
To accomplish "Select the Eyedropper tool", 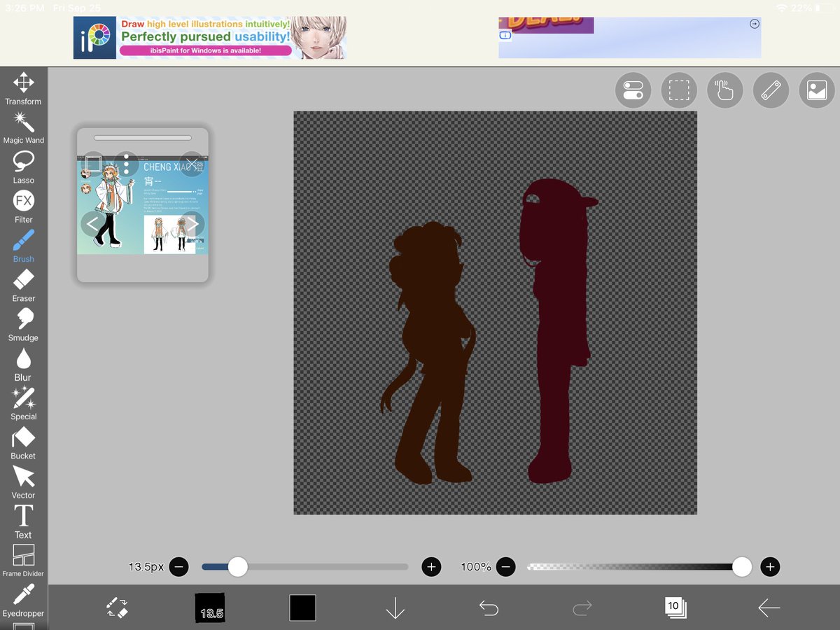I will [23, 601].
